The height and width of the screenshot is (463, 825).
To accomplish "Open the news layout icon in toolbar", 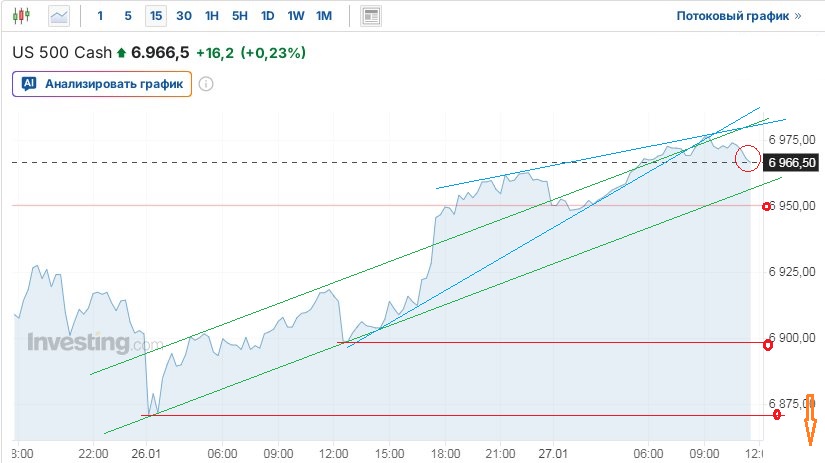I will 371,16.
